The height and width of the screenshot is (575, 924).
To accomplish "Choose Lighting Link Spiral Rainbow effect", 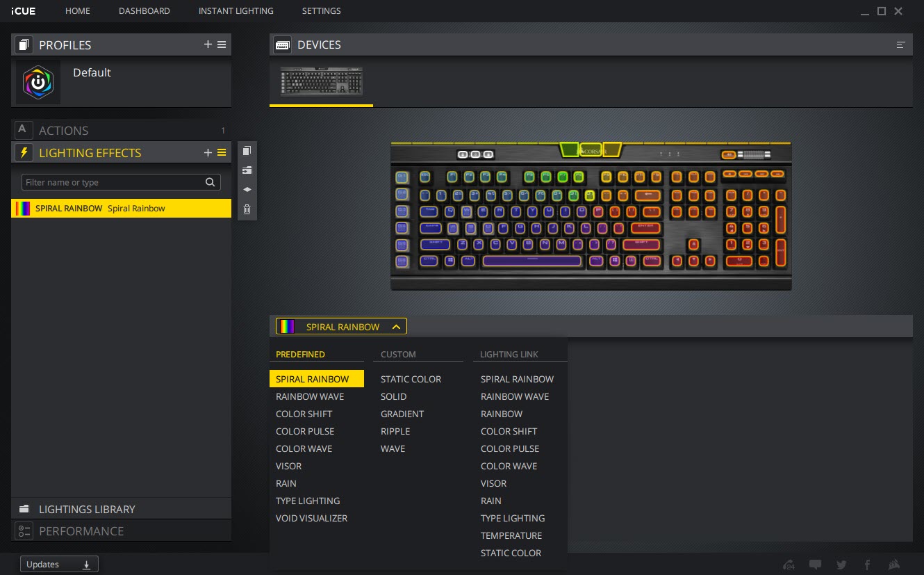I will [517, 379].
